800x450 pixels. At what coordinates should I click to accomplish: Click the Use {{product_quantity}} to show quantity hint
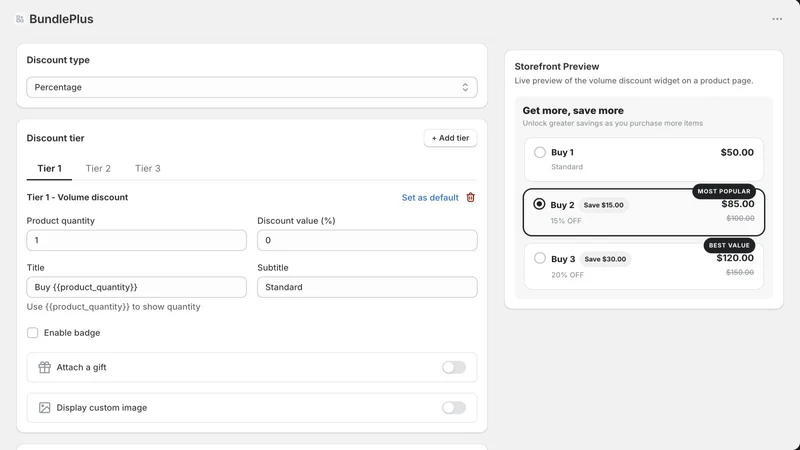pos(113,307)
